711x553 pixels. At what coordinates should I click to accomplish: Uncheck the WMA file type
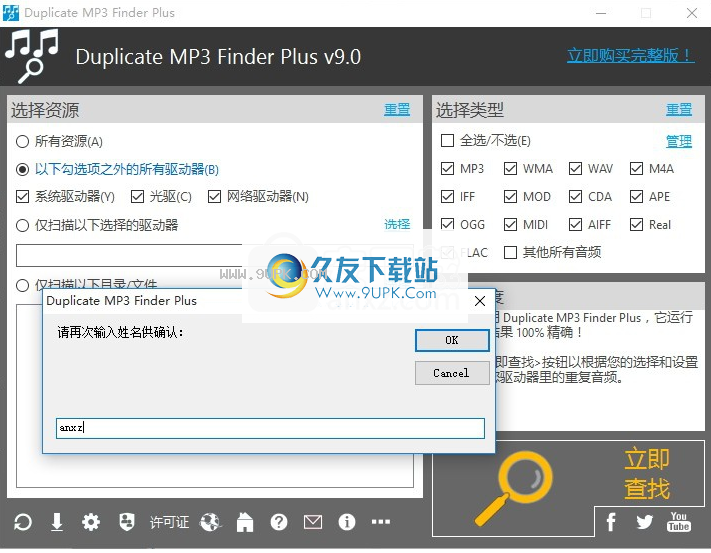click(511, 169)
